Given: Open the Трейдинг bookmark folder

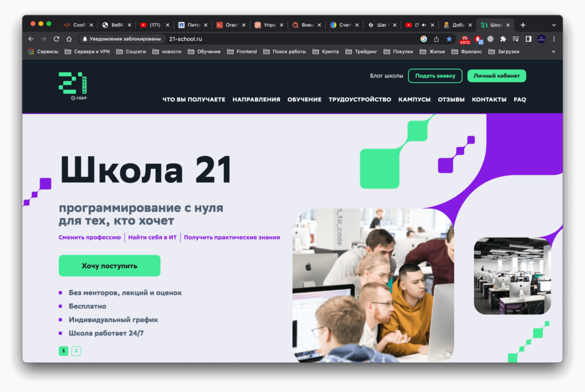Looking at the screenshot, I should pyautogui.click(x=361, y=52).
